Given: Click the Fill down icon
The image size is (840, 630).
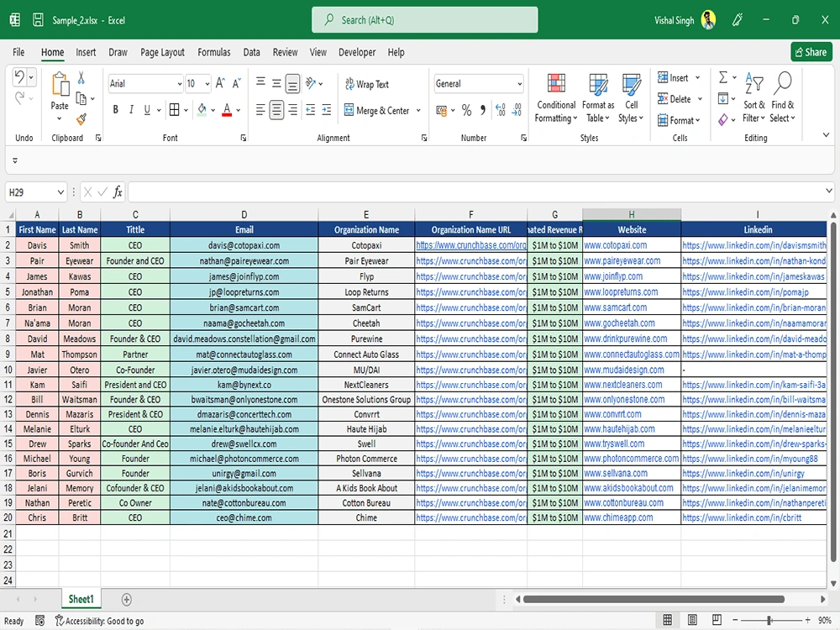Looking at the screenshot, I should click(x=722, y=98).
